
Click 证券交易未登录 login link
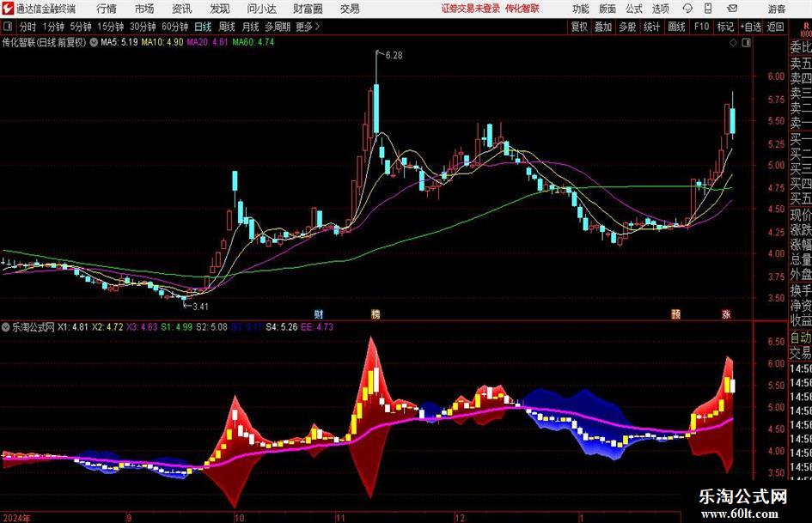[x=471, y=9]
